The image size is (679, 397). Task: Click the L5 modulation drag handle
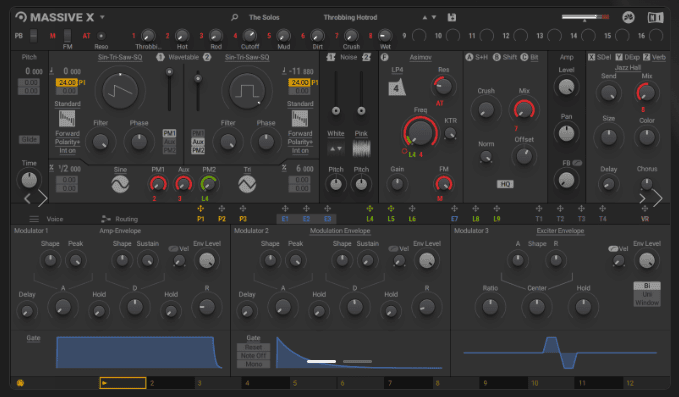(x=391, y=209)
